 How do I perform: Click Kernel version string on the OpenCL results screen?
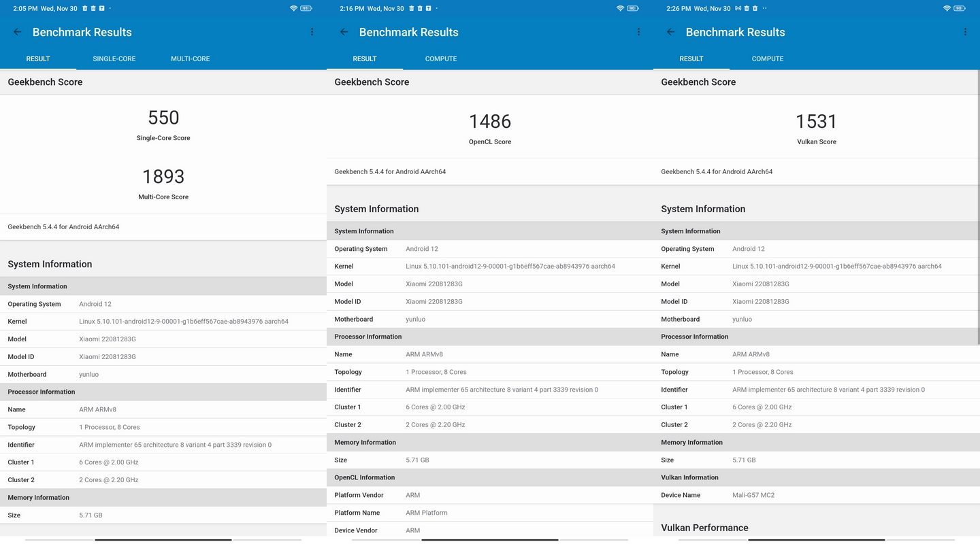(x=510, y=267)
